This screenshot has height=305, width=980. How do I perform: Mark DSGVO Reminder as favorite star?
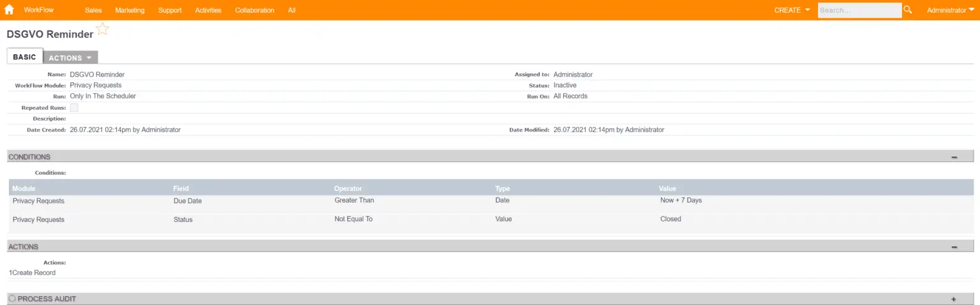102,29
